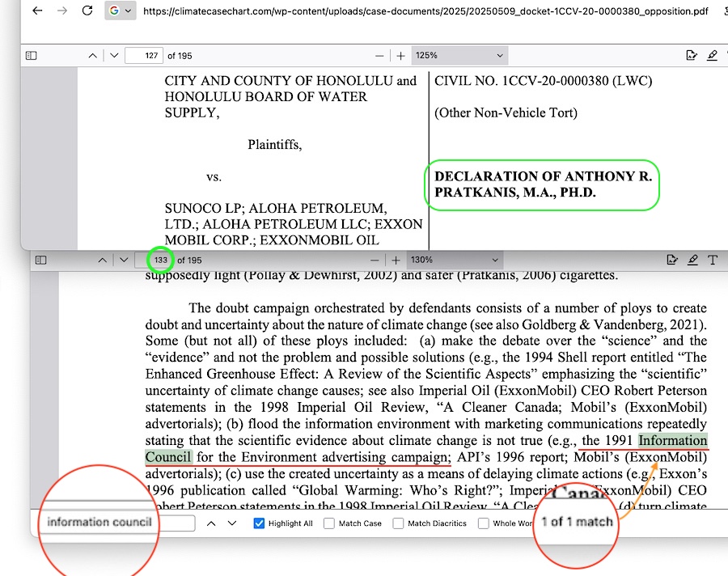Uncheck the Highlight All checkbox

[259, 523]
